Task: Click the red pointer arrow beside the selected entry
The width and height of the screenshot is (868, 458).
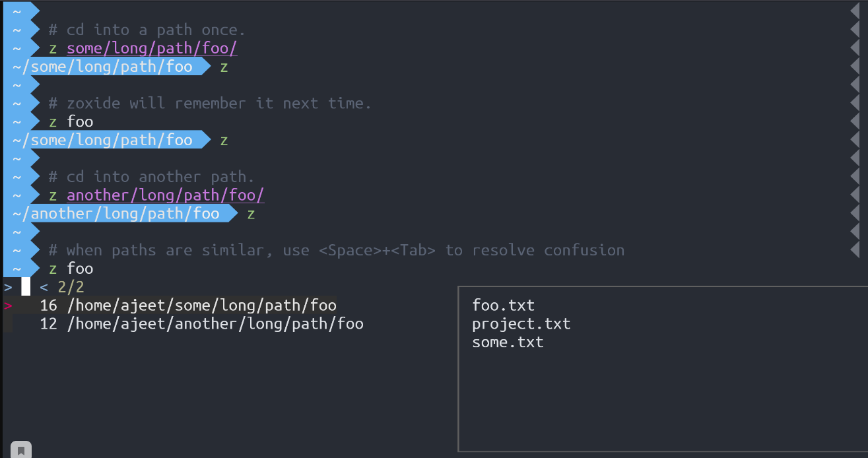Action: tap(8, 306)
